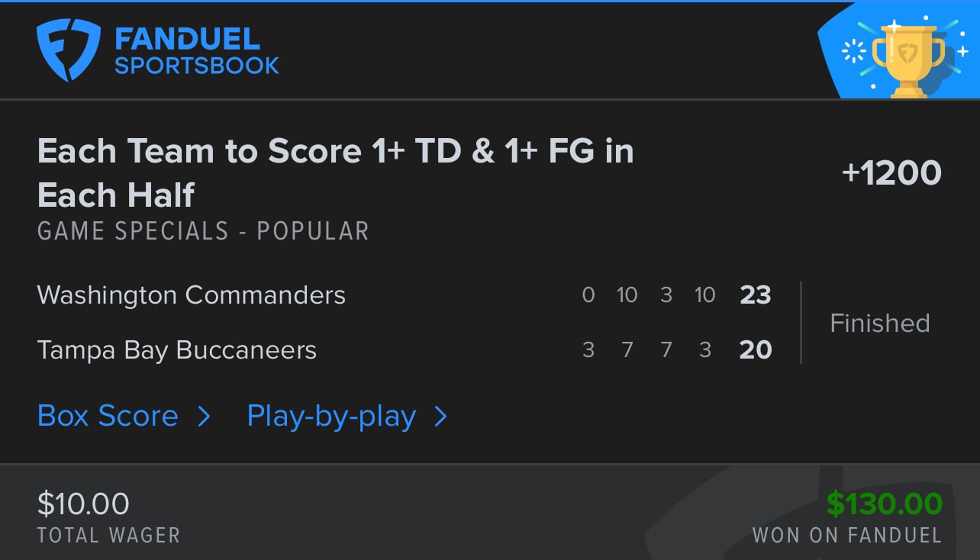Click the Washington Commanders team name
The image size is (980, 560).
click(x=191, y=295)
